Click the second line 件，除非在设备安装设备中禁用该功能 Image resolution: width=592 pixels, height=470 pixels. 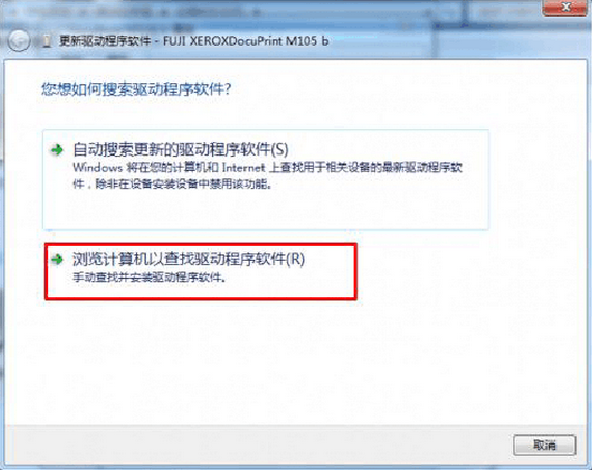tap(172, 184)
